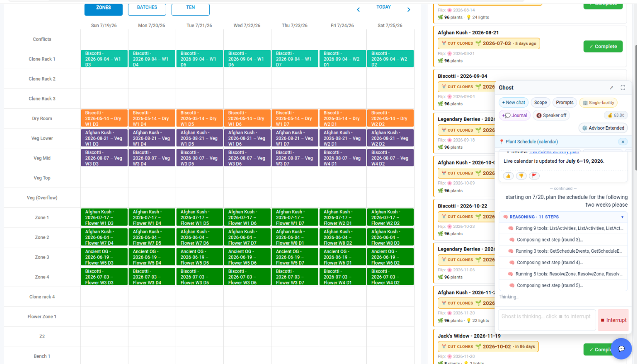Select the Veg (Overflow) row label
The height and width of the screenshot is (364, 637).
pyautogui.click(x=42, y=198)
